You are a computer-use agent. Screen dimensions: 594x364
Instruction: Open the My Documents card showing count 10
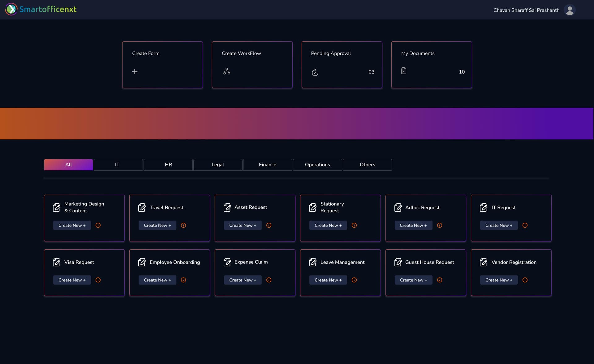[x=432, y=65]
